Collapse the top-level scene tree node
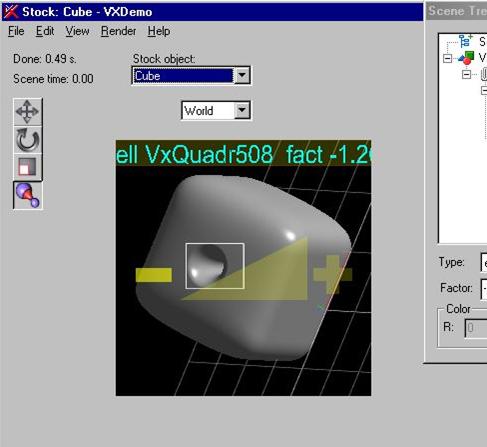487x447 pixels. point(447,59)
